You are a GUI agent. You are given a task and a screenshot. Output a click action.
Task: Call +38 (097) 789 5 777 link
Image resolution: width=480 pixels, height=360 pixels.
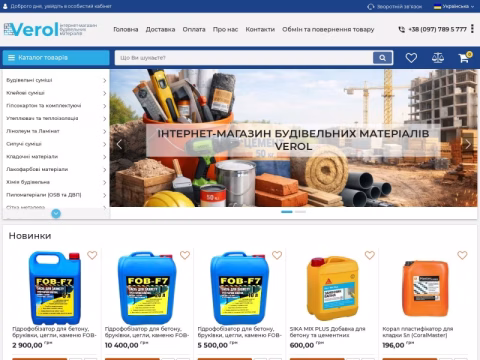pos(437,29)
